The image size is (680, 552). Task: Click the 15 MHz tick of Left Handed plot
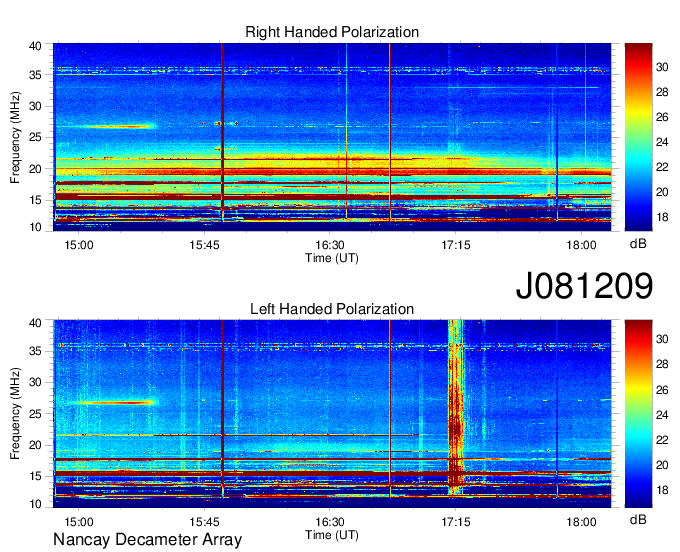(x=35, y=476)
